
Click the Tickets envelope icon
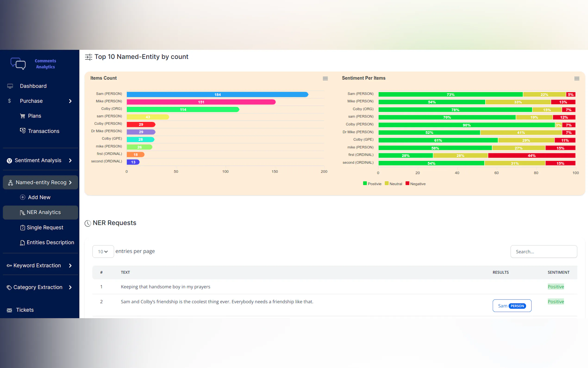point(9,310)
